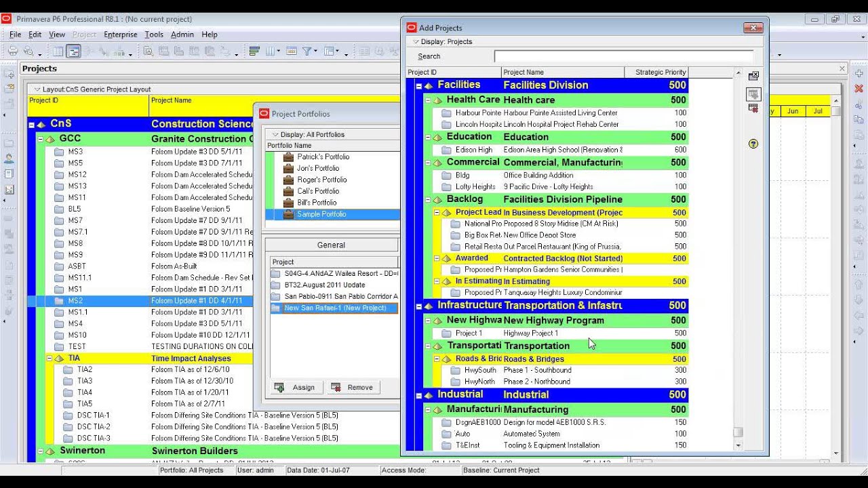Viewport: 868px width, 488px height.
Task: Collapse the GCC Granite Construction group
Action: click(x=41, y=139)
